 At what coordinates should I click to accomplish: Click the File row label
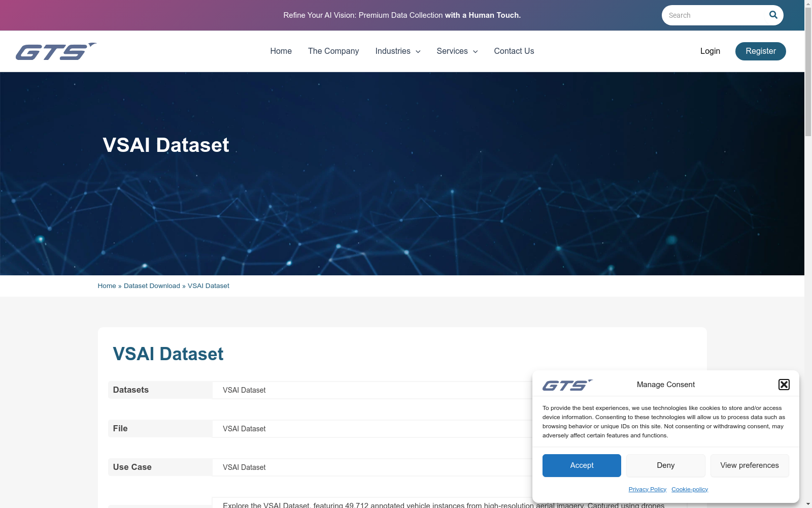click(x=120, y=429)
